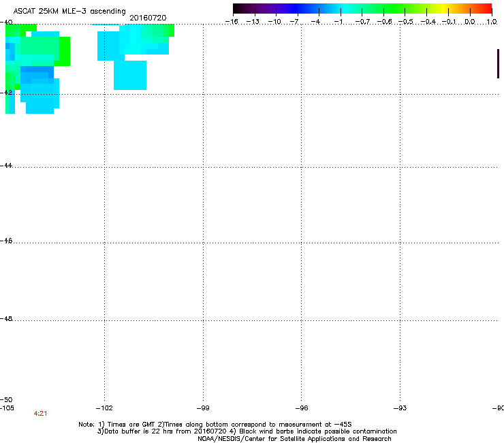Click the red time stamp 4:21
The height and width of the screenshot is (443, 504).
point(40,414)
